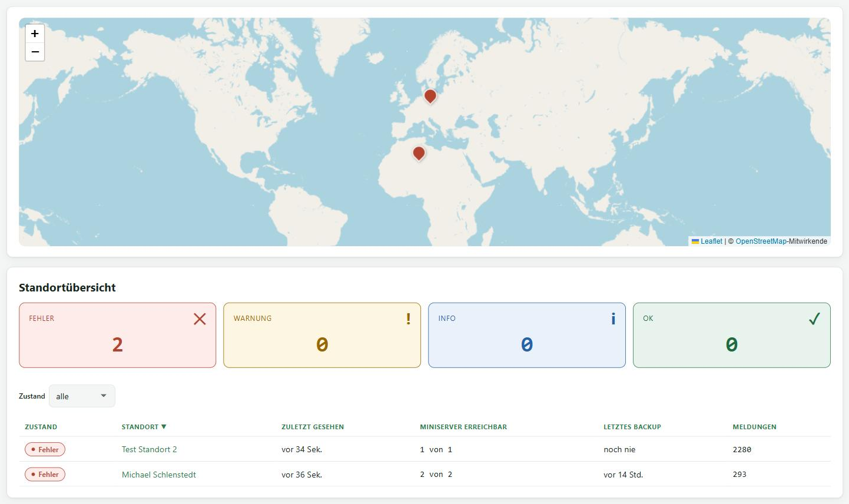The height and width of the screenshot is (504, 849).
Task: Open the Leaflet attribution link
Action: [x=711, y=241]
